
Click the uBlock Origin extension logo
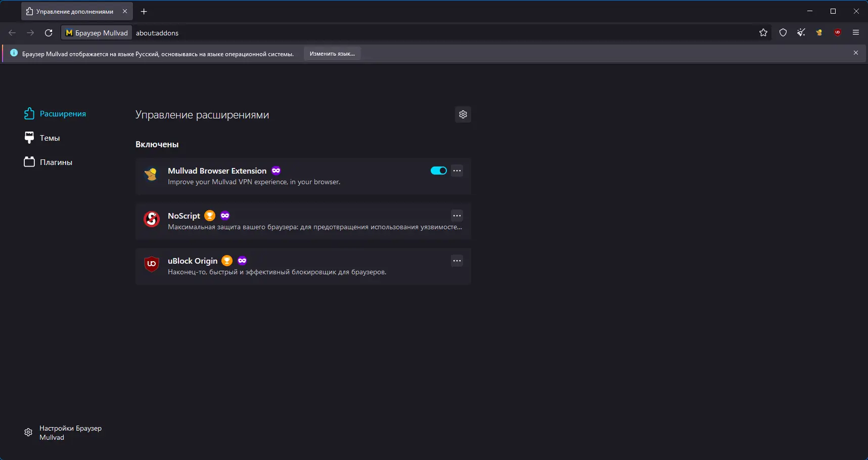[152, 264]
